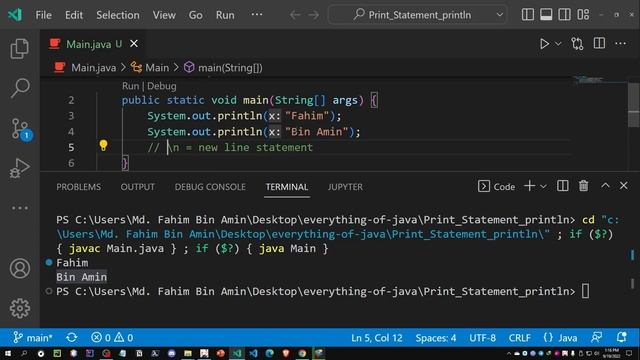Open the Edit menu
640x360 pixels.
point(74,15)
